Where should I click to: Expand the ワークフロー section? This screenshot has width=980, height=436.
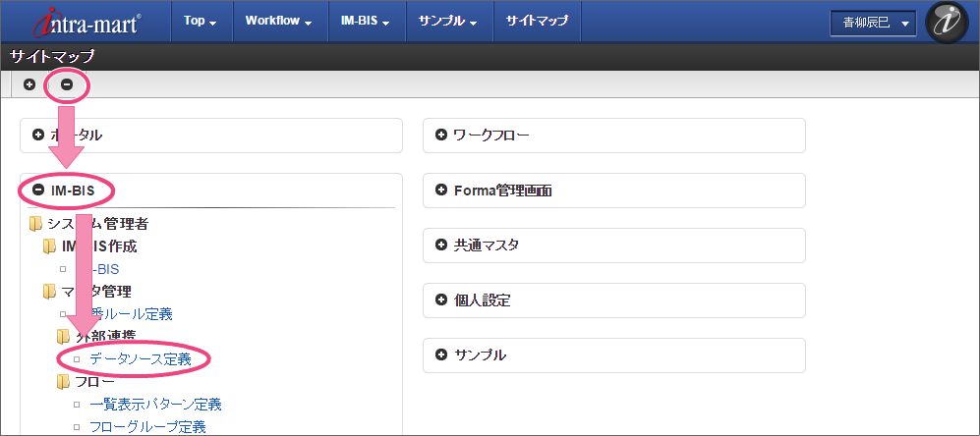point(440,136)
